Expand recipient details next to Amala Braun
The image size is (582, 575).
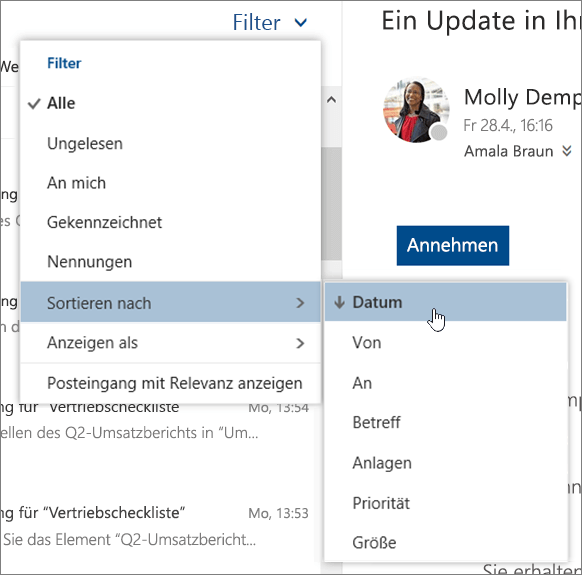pos(566,151)
